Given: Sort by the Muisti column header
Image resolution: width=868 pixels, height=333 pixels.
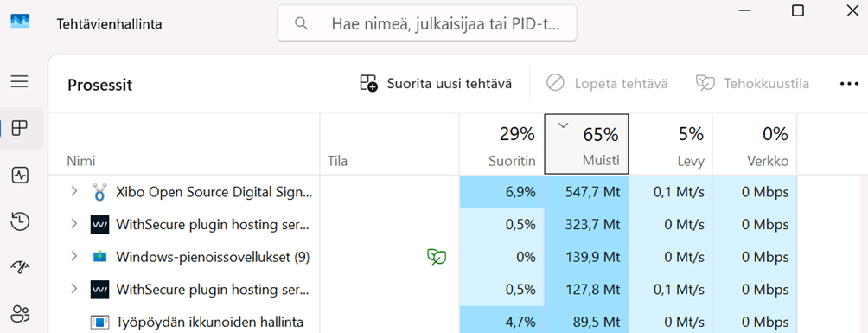Looking at the screenshot, I should (x=586, y=144).
